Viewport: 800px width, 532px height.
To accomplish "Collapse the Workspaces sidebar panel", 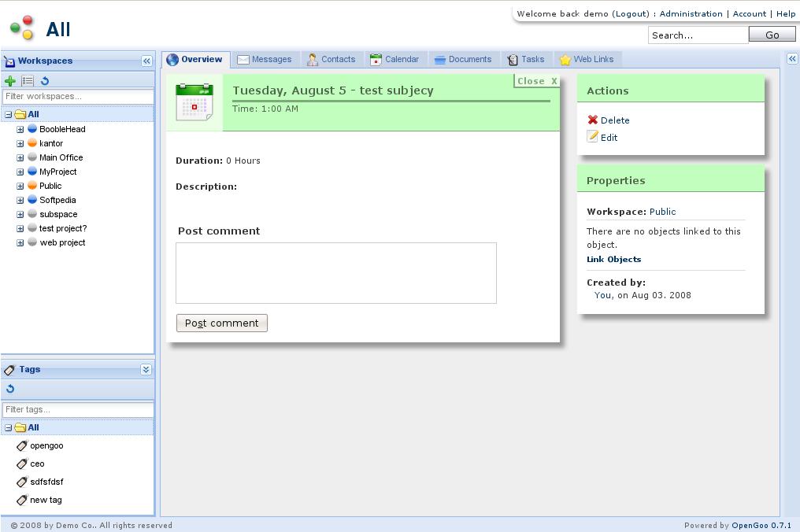I will click(x=146, y=61).
